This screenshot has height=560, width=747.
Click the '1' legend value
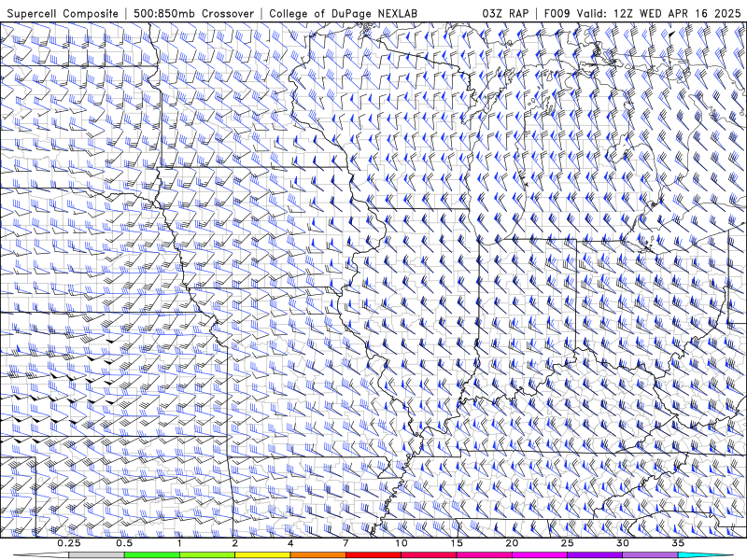179,543
